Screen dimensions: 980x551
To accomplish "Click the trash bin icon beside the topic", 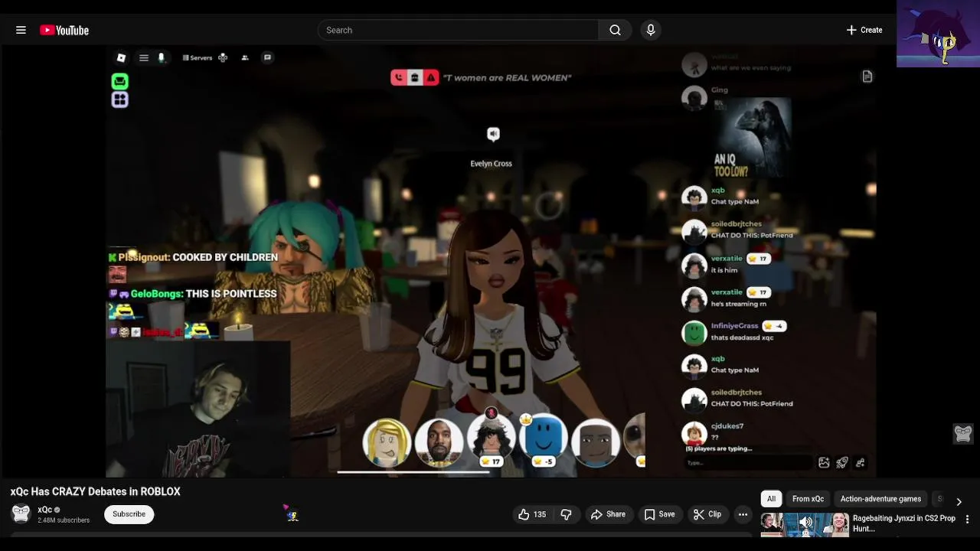I will [x=414, y=77].
